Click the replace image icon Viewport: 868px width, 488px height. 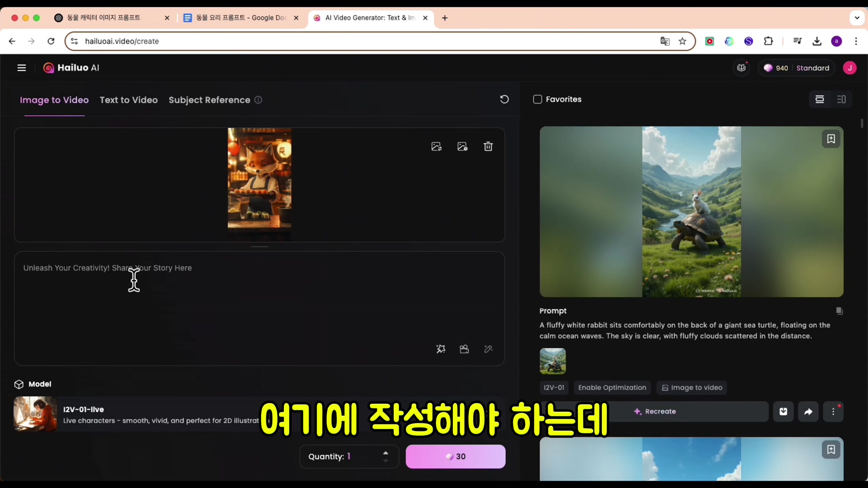tap(436, 146)
